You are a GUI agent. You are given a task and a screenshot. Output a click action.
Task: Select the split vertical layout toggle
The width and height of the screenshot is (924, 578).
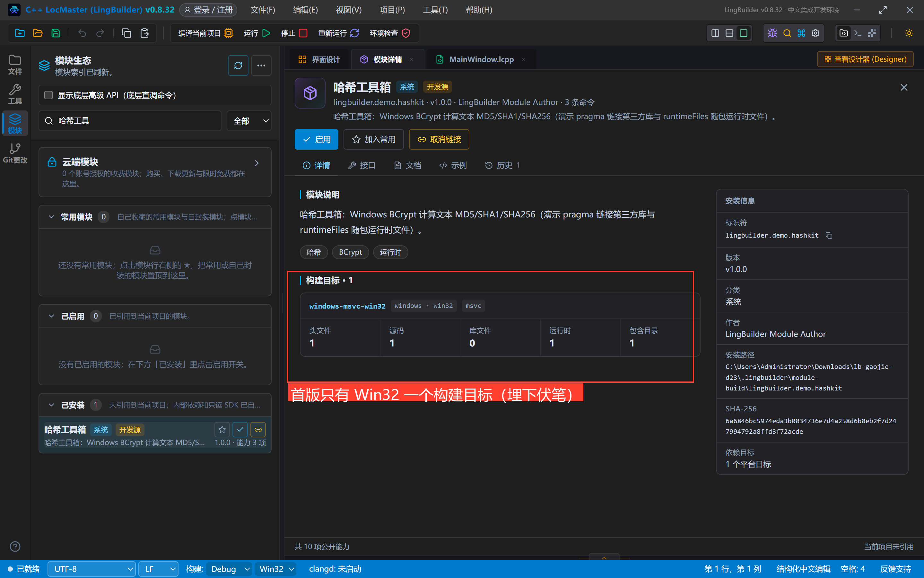[715, 33]
